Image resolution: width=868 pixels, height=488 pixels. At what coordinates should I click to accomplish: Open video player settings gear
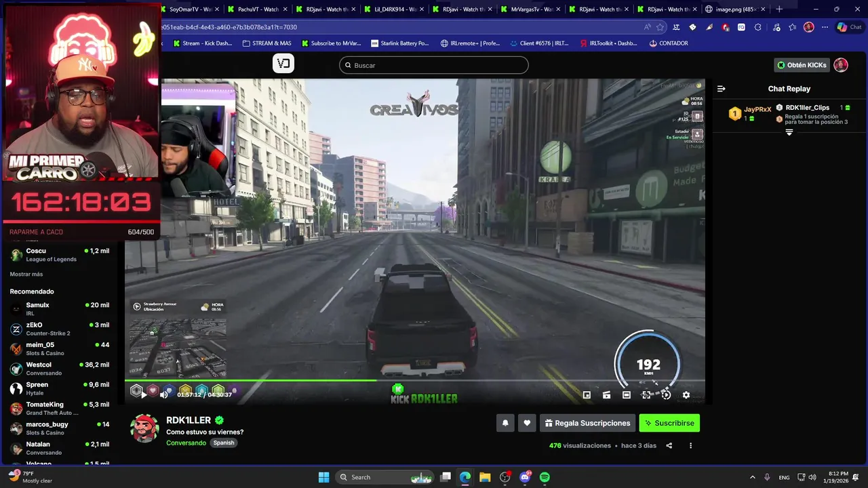pos(686,394)
